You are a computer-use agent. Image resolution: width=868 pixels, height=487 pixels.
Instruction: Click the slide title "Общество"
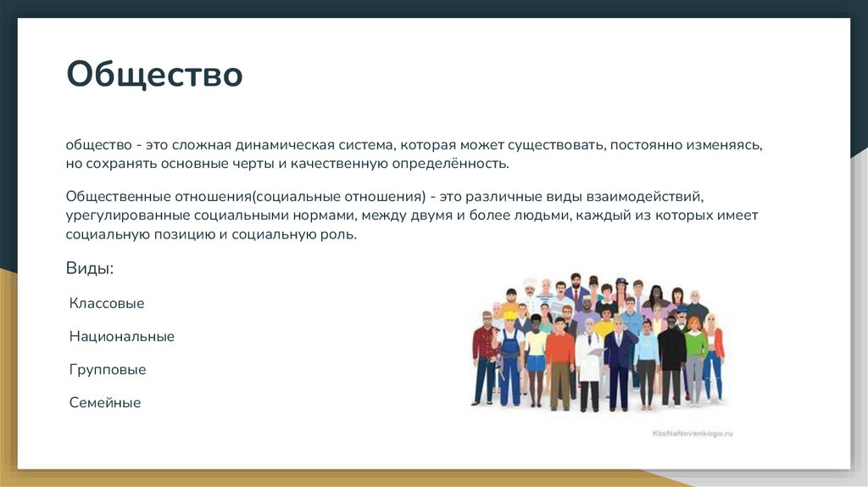click(155, 75)
